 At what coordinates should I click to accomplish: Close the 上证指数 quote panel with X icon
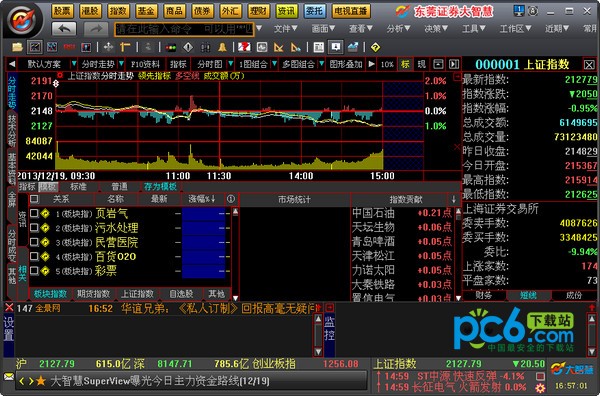589,65
